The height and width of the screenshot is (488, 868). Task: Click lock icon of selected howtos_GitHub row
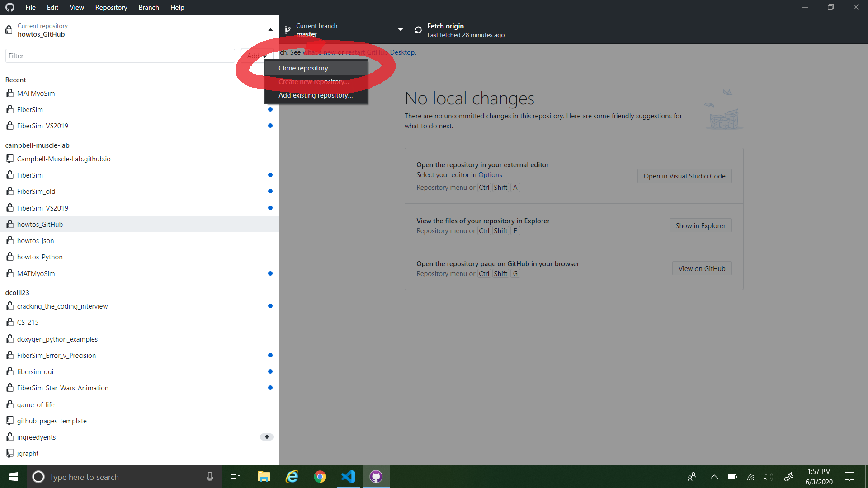coord(10,224)
